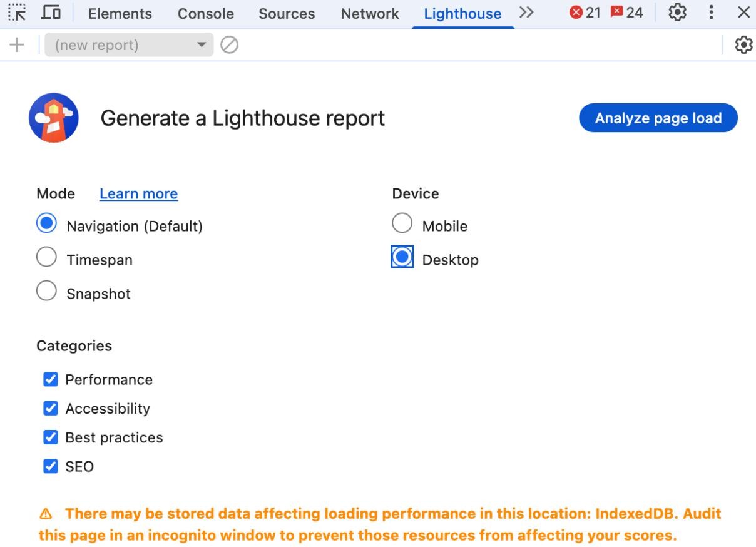Disable the SEO category checkbox
The height and width of the screenshot is (547, 756).
[x=51, y=466]
